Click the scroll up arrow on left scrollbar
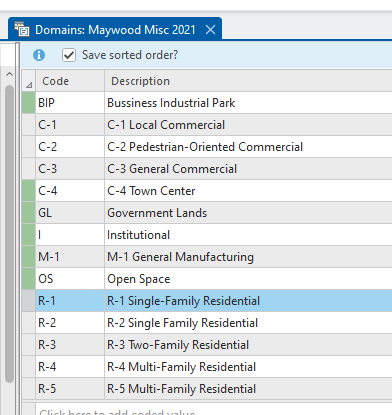This screenshot has width=392, height=415. click(9, 74)
